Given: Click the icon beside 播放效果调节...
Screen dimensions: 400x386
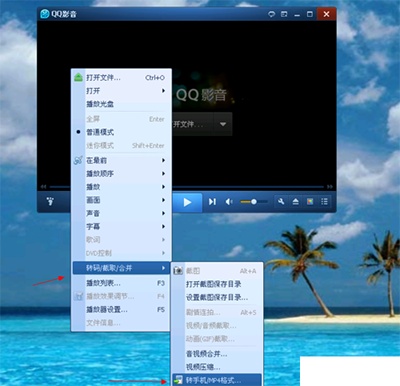Looking at the screenshot, I should [x=78, y=296].
